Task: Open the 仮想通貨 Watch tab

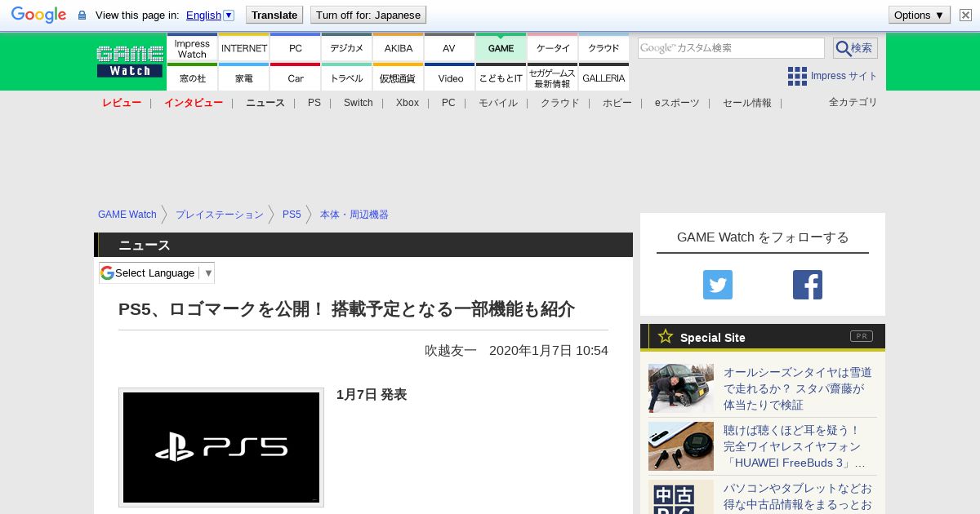Action: [x=399, y=78]
